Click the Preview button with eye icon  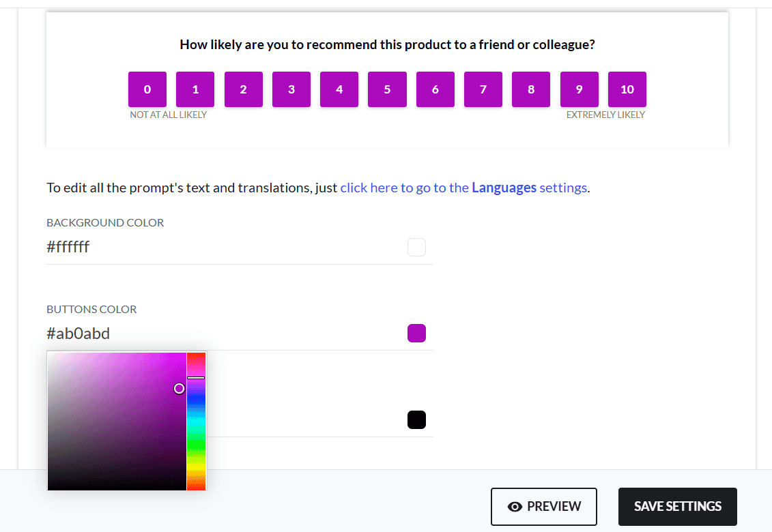(x=543, y=506)
